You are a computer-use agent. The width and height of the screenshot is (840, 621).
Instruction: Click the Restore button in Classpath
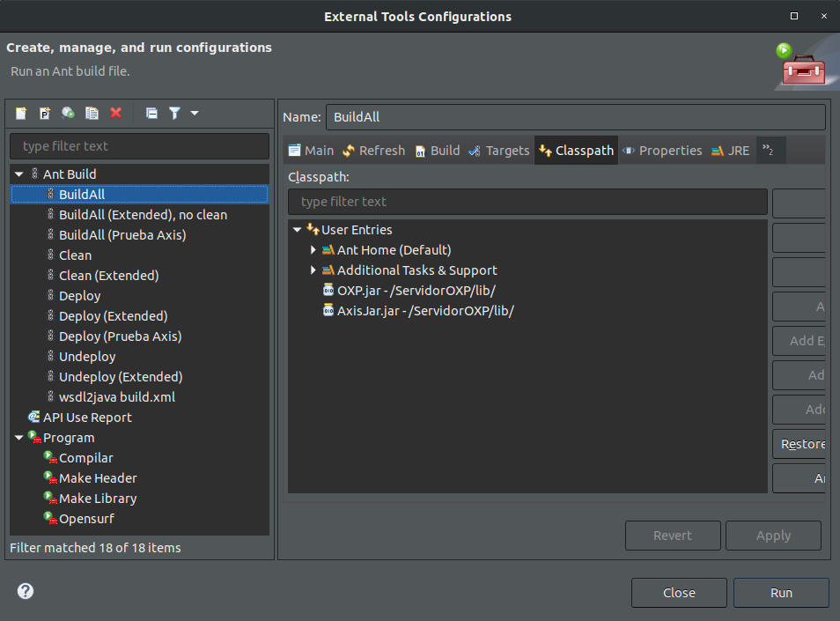[x=799, y=444]
